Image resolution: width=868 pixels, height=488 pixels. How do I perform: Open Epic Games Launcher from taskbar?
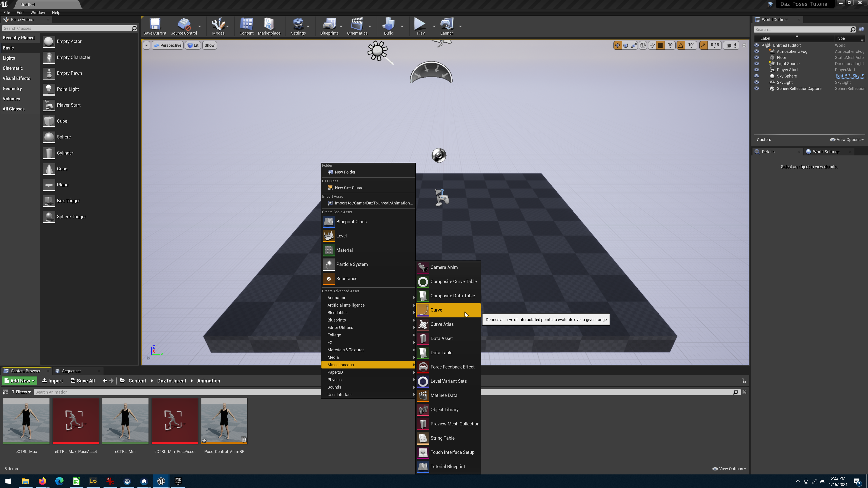coord(178,481)
